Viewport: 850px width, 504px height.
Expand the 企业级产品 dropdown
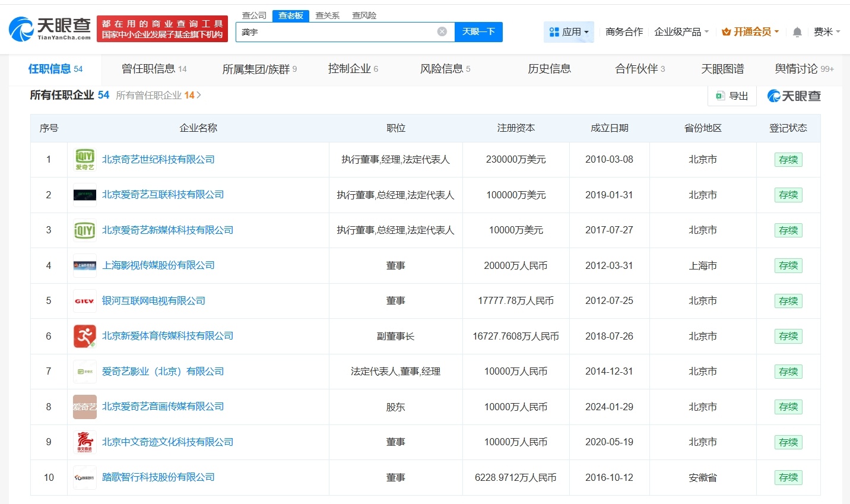680,31
